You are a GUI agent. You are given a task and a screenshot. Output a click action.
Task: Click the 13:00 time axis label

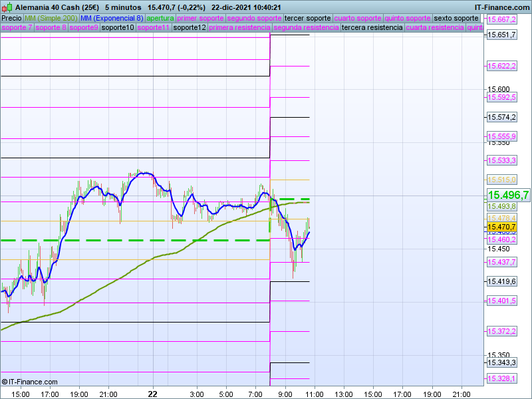point(344,394)
